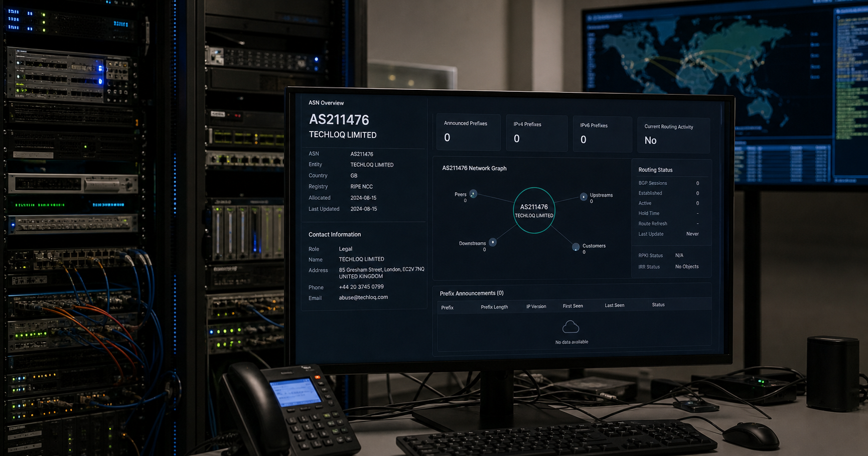
Task: Open the IPv4 Prefixes card
Action: click(537, 132)
